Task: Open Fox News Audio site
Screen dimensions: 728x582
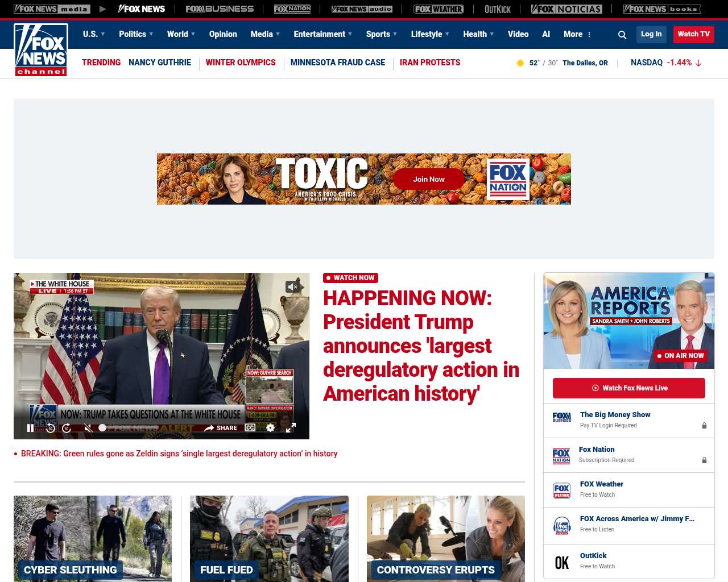Action: point(362,9)
